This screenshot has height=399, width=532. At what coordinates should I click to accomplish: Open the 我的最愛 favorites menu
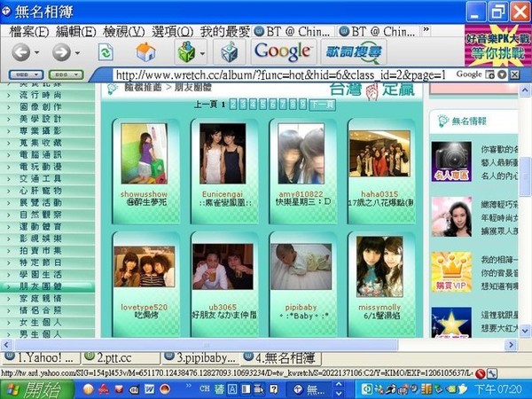225,32
